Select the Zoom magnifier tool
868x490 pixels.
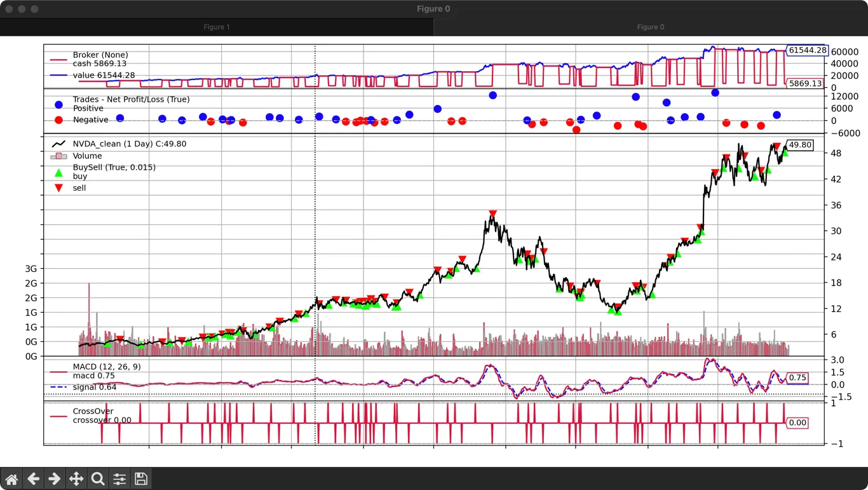pyautogui.click(x=98, y=479)
